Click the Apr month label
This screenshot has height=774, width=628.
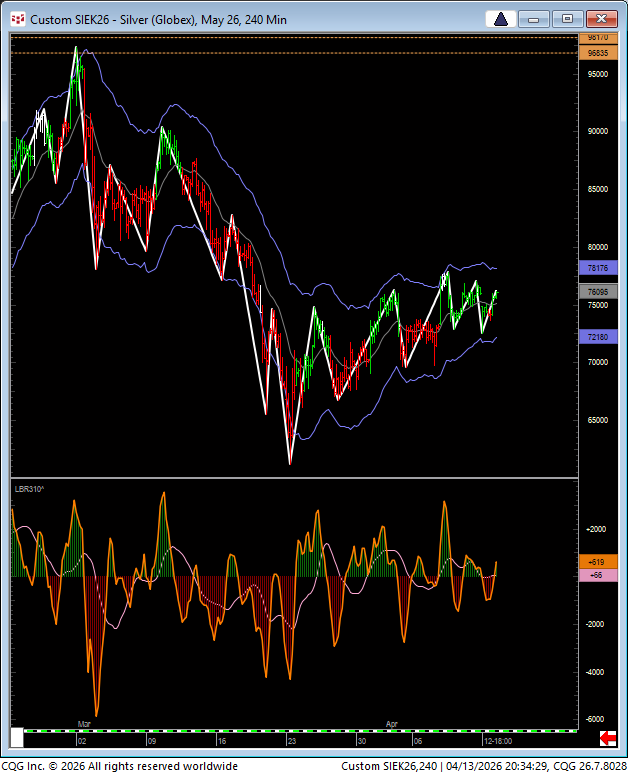tap(392, 724)
